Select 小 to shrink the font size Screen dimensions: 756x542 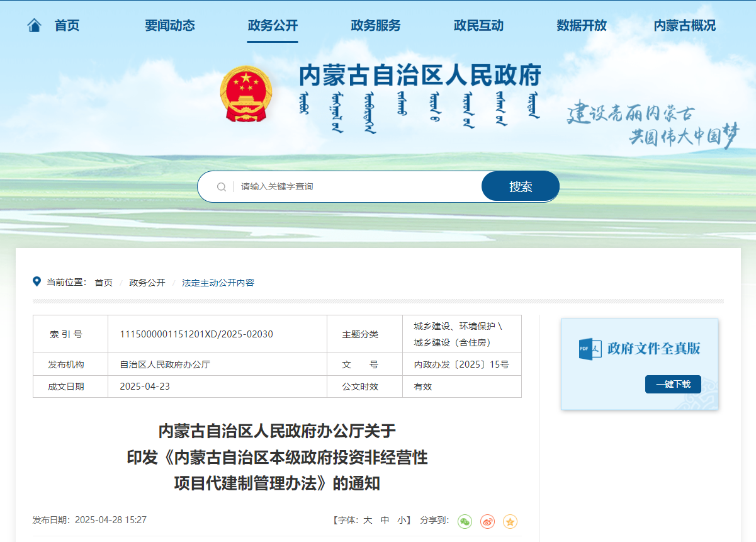pyautogui.click(x=401, y=521)
